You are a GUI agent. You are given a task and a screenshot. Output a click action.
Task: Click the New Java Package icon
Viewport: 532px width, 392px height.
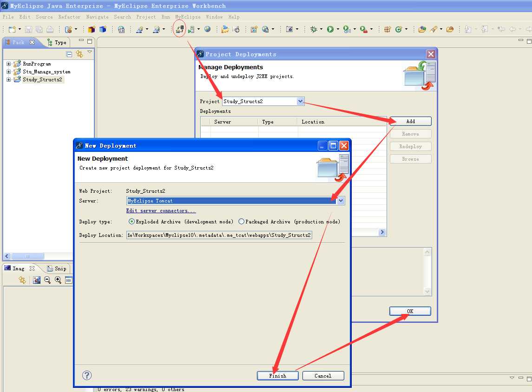387,30
